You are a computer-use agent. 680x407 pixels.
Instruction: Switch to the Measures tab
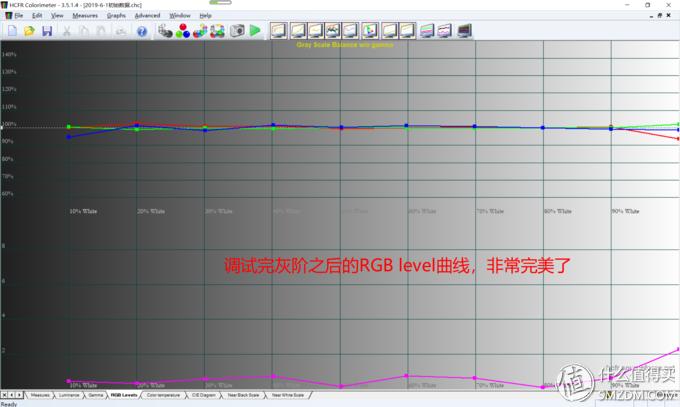40,395
